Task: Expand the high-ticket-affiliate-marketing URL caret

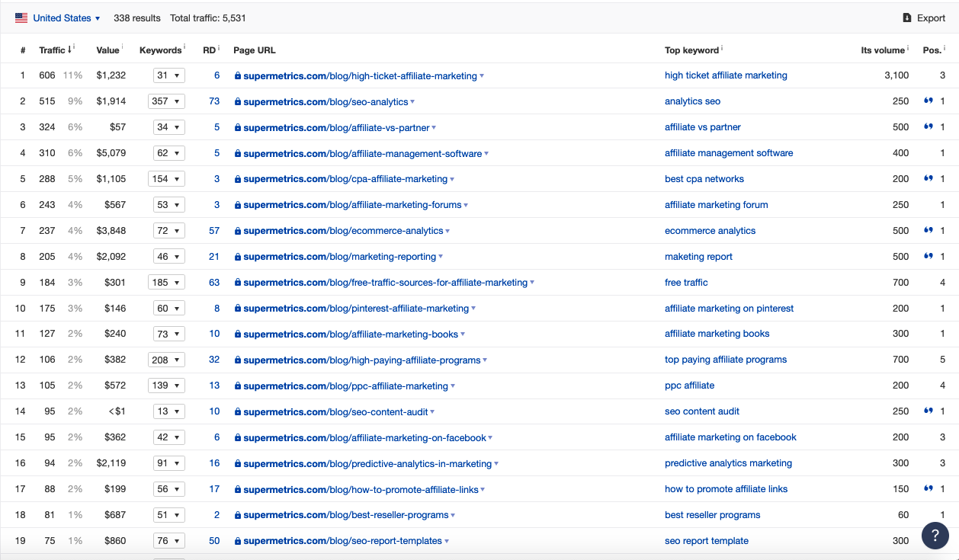Action: tap(482, 76)
